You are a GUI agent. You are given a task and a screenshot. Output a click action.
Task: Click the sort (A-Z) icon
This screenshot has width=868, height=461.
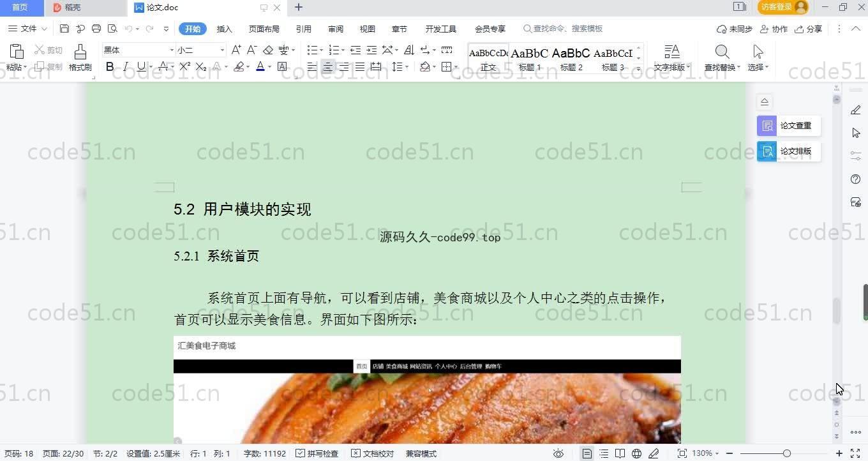pyautogui.click(x=409, y=50)
